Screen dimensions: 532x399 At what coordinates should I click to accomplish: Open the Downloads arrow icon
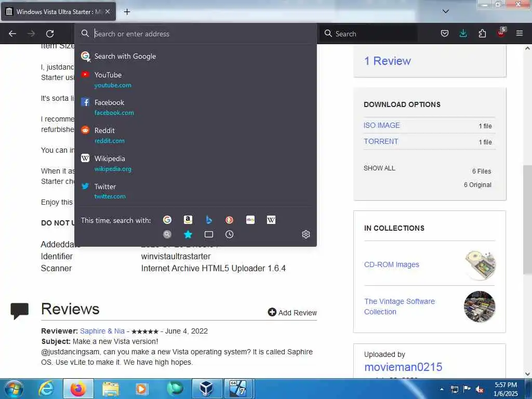pyautogui.click(x=463, y=33)
